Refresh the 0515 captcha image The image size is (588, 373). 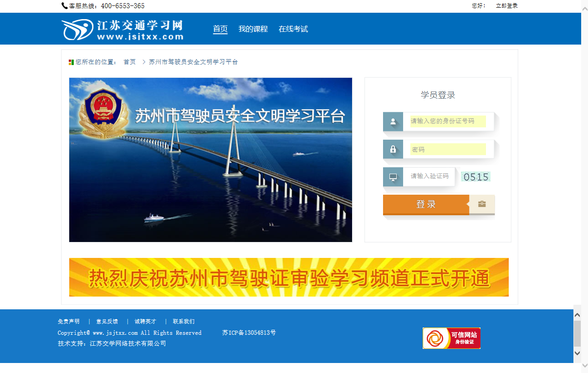pyautogui.click(x=476, y=177)
